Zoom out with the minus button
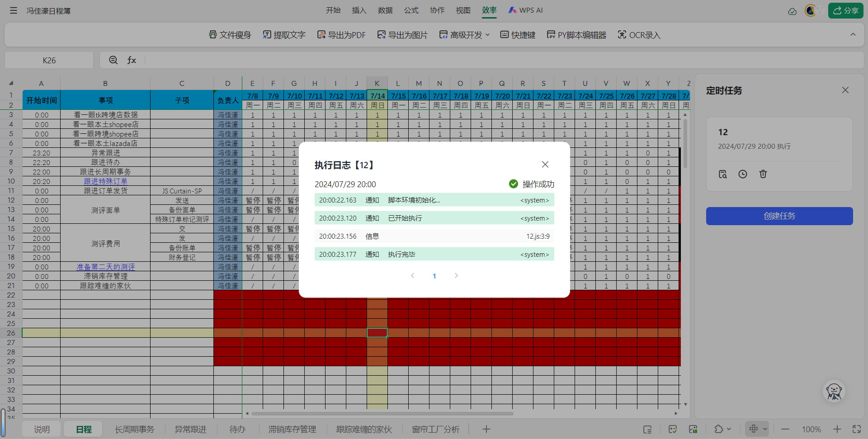The image size is (868, 439). click(785, 430)
